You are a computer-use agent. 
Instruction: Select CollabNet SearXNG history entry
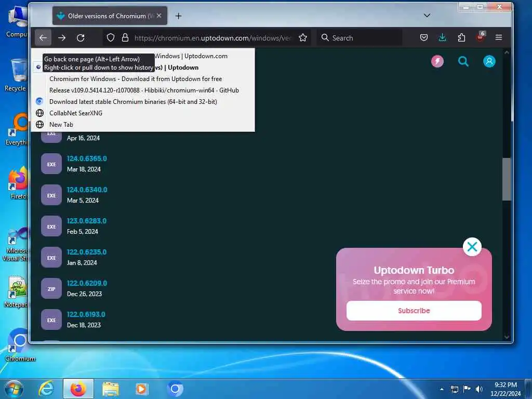143,113
